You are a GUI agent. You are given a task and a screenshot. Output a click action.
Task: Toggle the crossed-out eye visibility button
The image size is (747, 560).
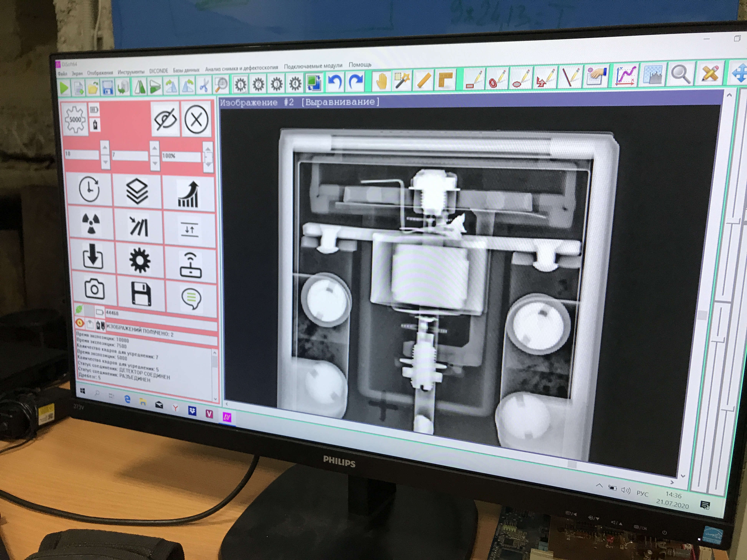pos(165,120)
